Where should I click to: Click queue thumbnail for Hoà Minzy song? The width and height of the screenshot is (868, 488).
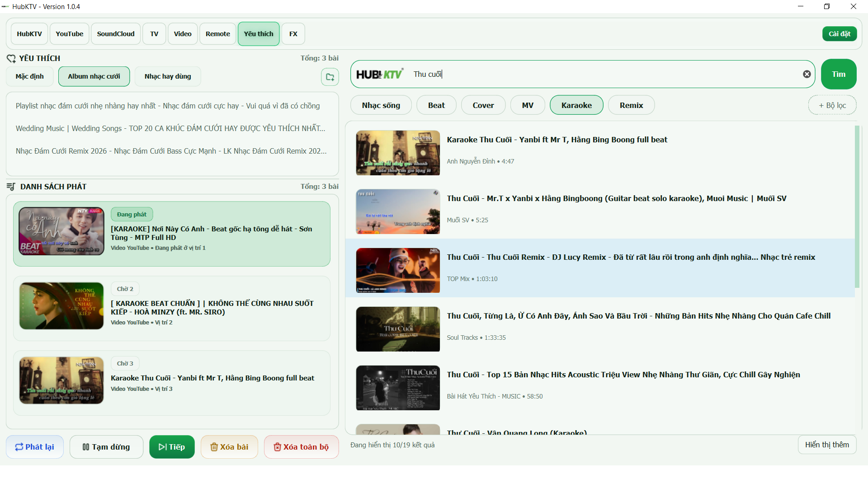click(61, 306)
